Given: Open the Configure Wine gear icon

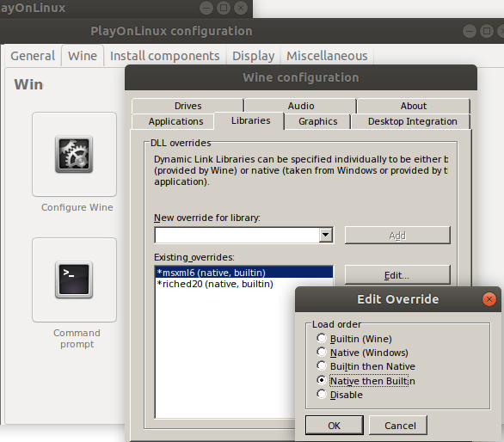Looking at the screenshot, I should point(74,154).
